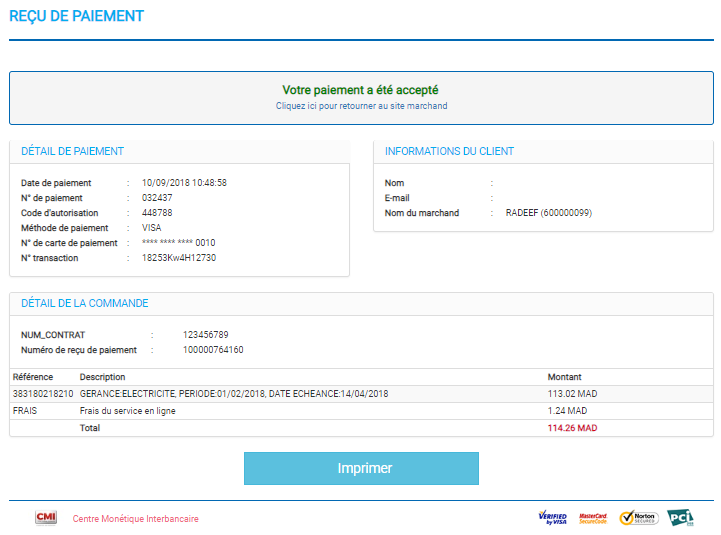
Task: Click the Verified by VISA badge
Action: pyautogui.click(x=552, y=518)
